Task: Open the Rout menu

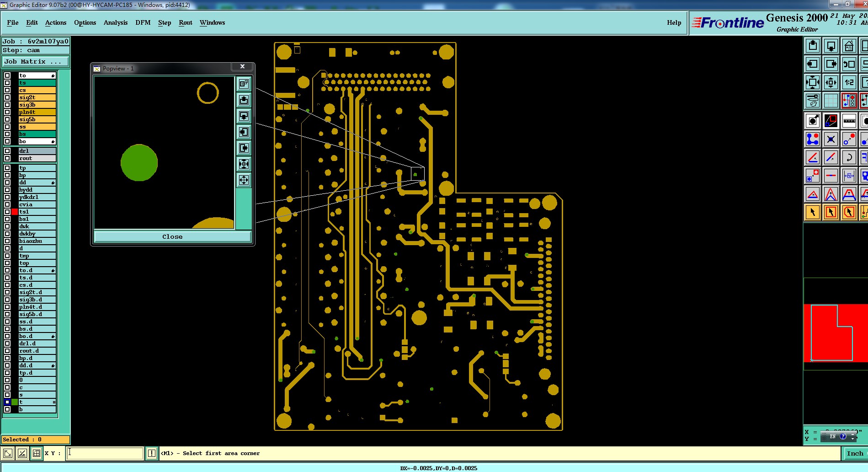Action: pyautogui.click(x=186, y=22)
